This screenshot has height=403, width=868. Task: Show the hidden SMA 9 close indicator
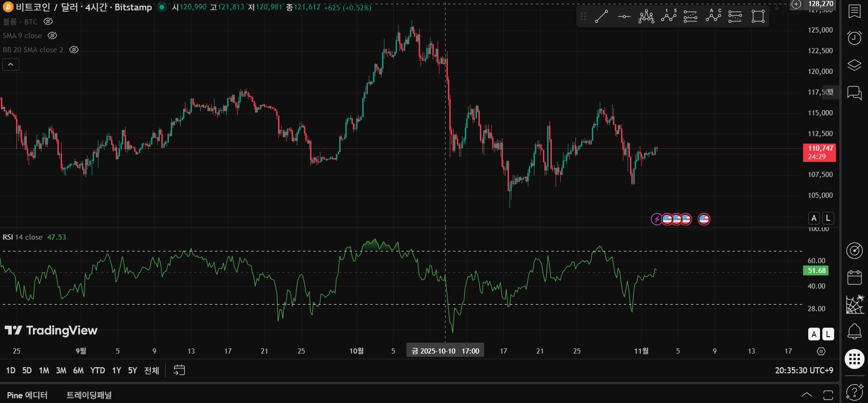[x=52, y=36]
